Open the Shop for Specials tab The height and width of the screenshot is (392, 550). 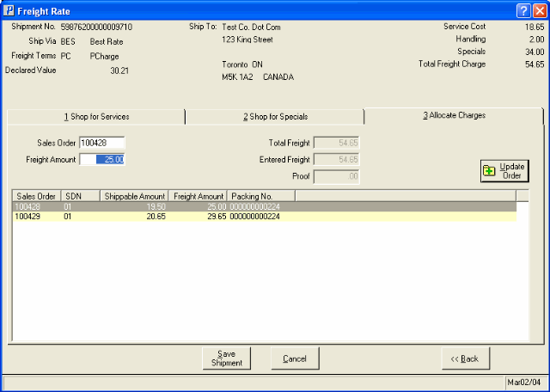pos(275,117)
